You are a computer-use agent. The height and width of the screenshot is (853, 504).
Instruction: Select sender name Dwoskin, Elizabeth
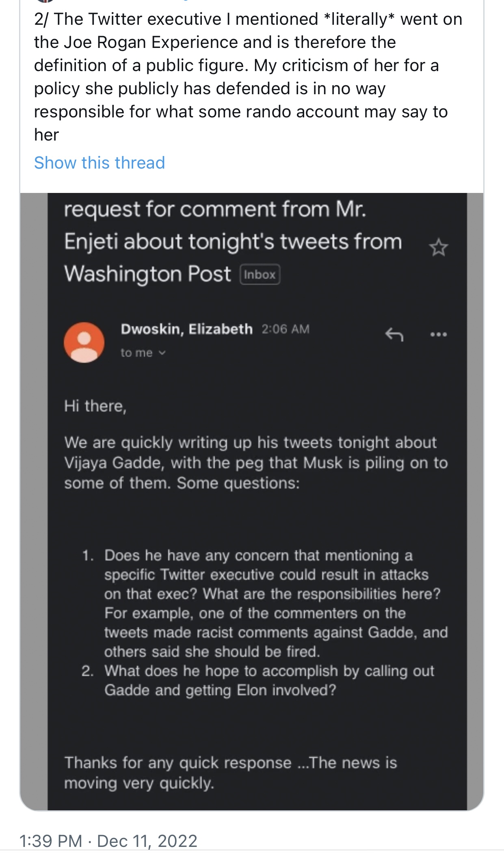[186, 329]
